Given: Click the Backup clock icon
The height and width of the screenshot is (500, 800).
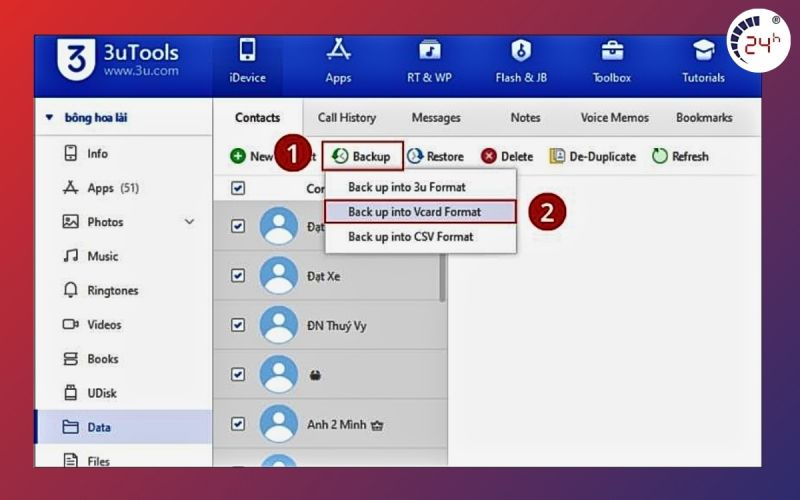Looking at the screenshot, I should [x=340, y=156].
